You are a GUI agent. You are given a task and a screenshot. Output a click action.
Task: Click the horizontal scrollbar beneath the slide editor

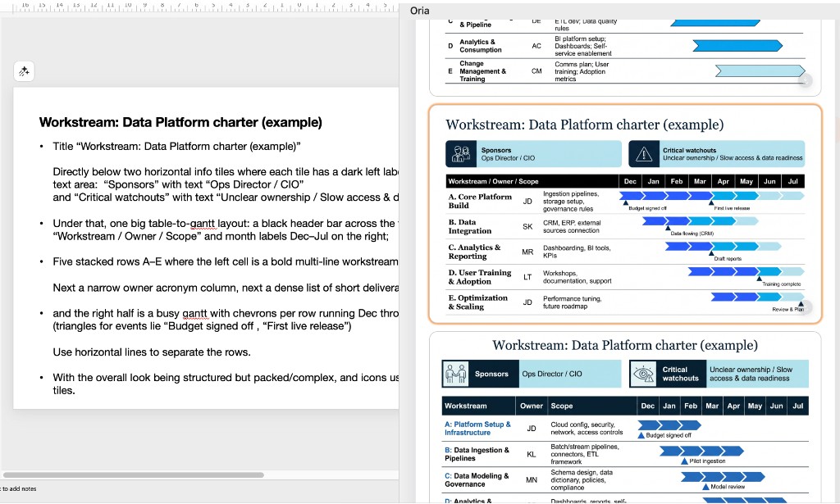click(x=134, y=474)
